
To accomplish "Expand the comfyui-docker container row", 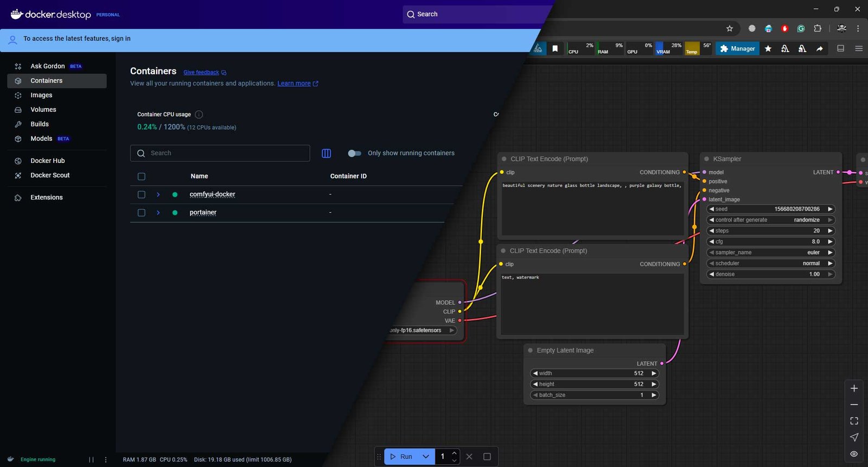I will [158, 194].
